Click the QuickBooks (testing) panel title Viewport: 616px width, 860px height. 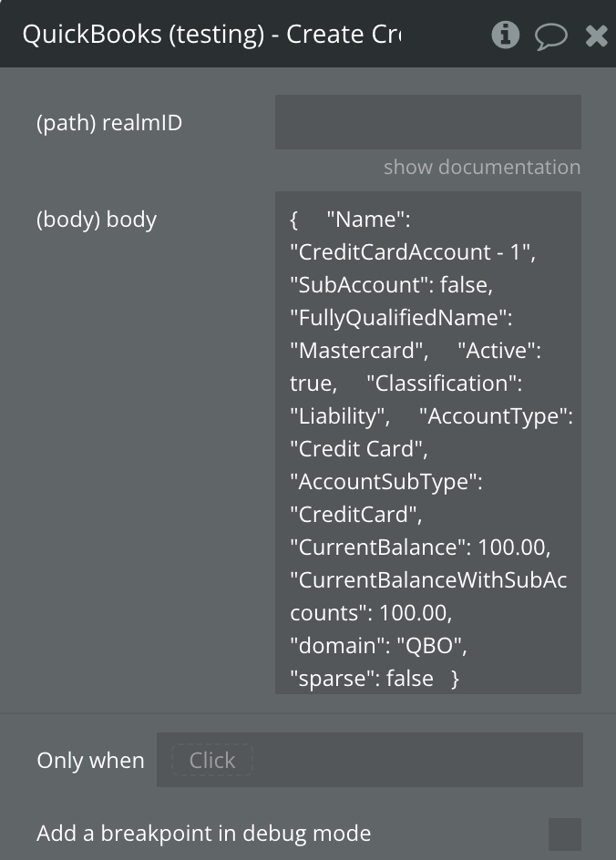tap(211, 35)
